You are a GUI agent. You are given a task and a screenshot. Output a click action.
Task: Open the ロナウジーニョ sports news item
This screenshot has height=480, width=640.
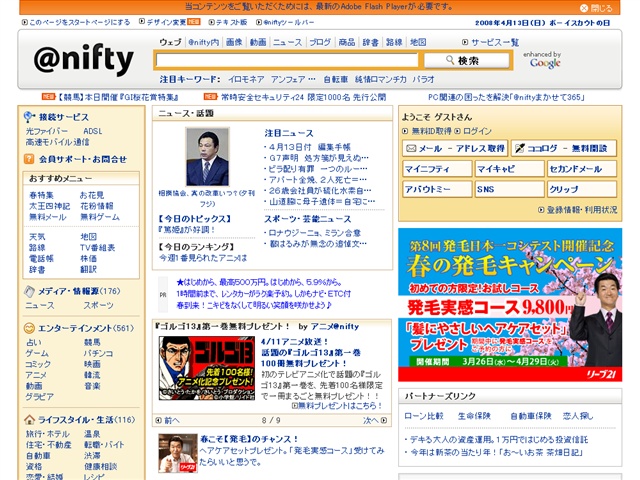[x=315, y=233]
